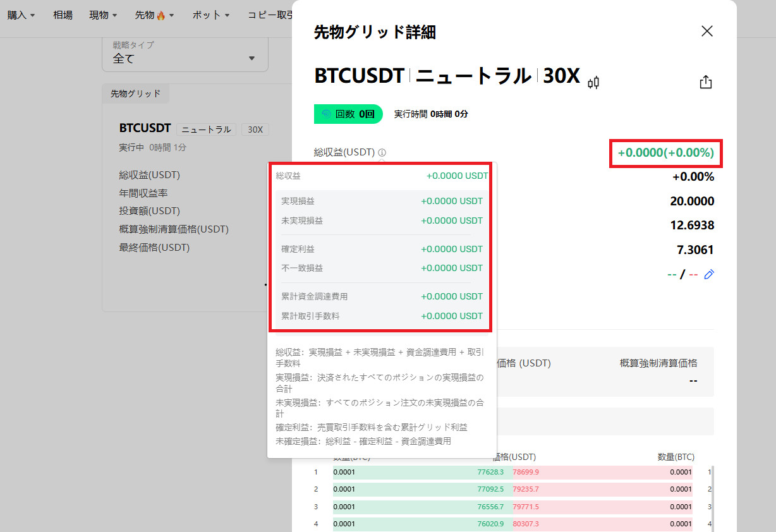The image size is (776, 532).
Task: Click the green total profit +0.0000(+0.00%) value
Action: [665, 153]
